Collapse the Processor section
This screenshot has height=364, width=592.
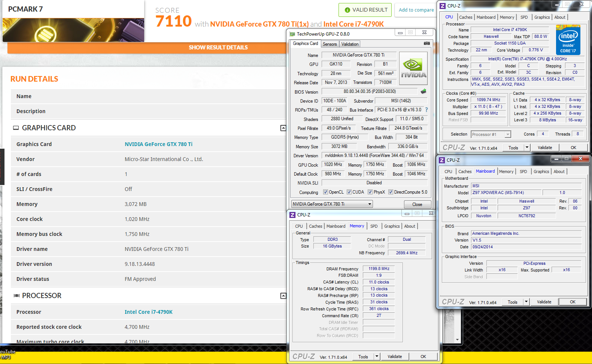coord(283,296)
